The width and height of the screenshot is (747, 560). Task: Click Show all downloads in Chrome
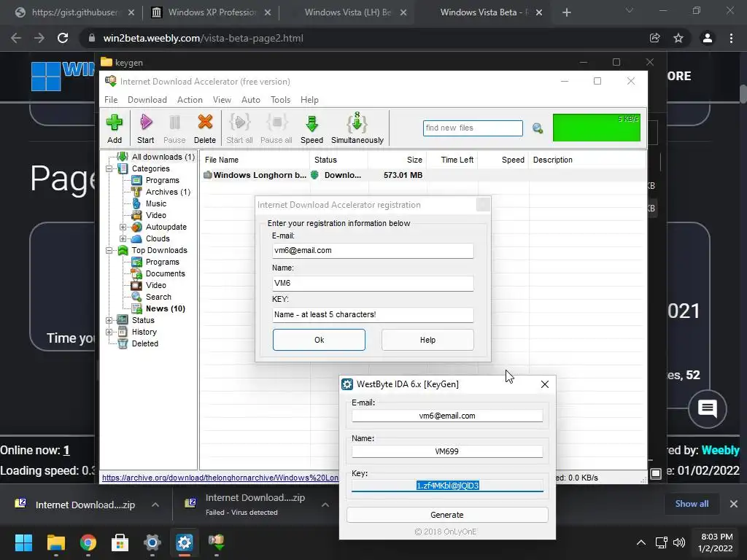coord(692,504)
